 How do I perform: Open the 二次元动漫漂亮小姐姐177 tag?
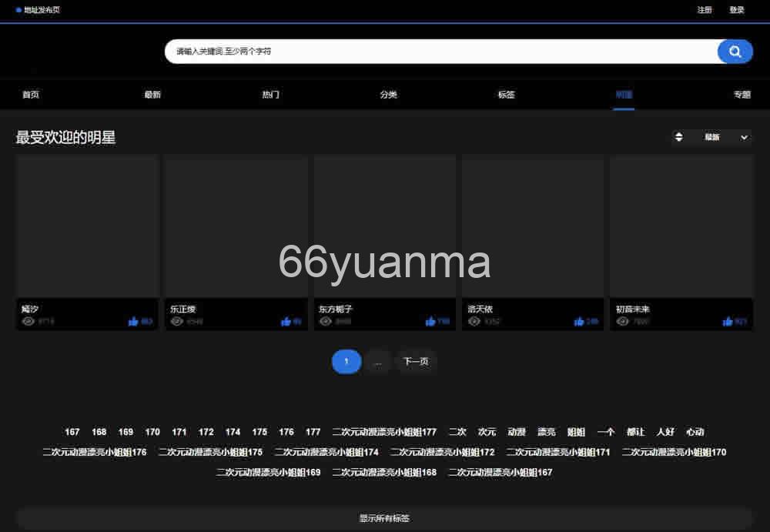click(x=383, y=432)
